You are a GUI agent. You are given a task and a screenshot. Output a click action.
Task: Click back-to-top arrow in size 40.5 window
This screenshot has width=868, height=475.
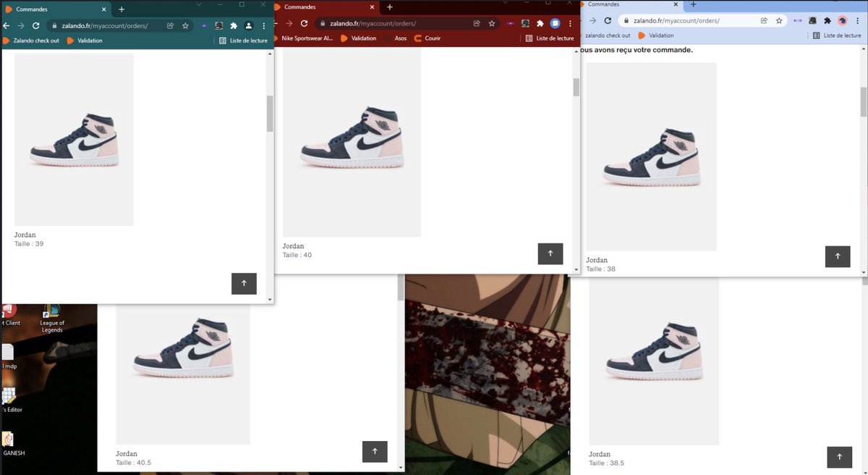point(375,451)
